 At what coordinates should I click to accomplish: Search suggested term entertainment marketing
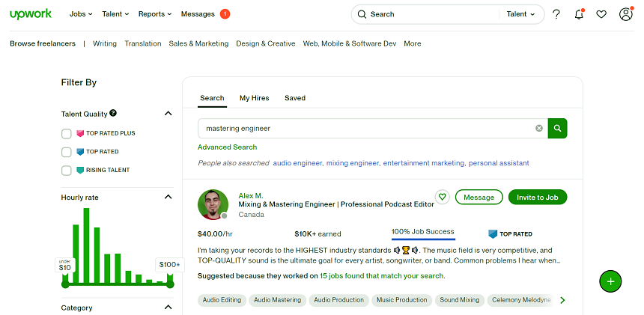[x=423, y=163]
